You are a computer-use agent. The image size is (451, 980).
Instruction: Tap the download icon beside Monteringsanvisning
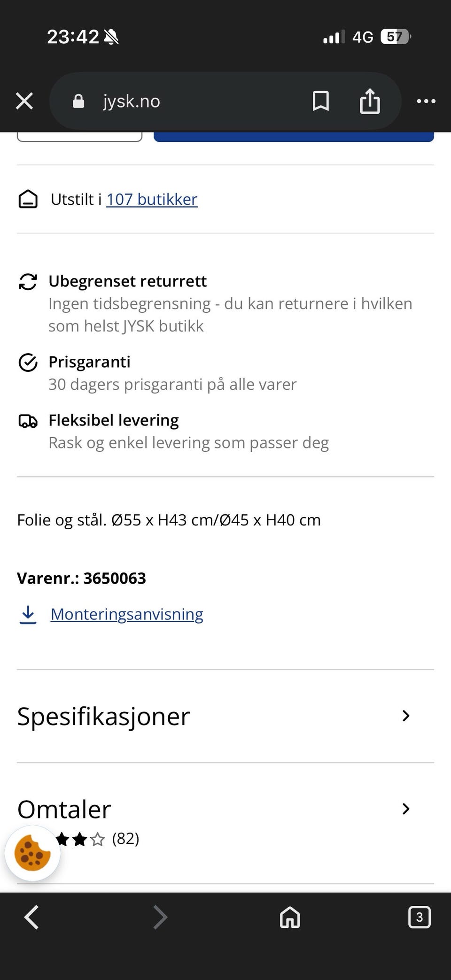[x=28, y=614]
